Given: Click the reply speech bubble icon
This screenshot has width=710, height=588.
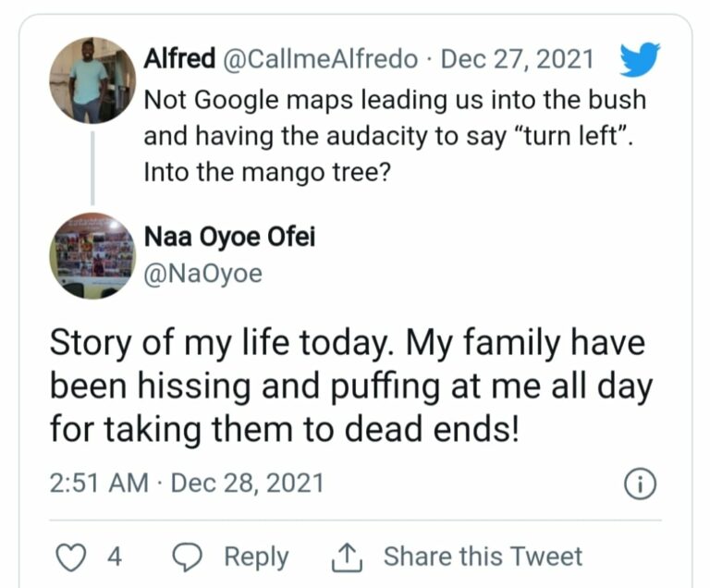Looking at the screenshot, I should 190,557.
